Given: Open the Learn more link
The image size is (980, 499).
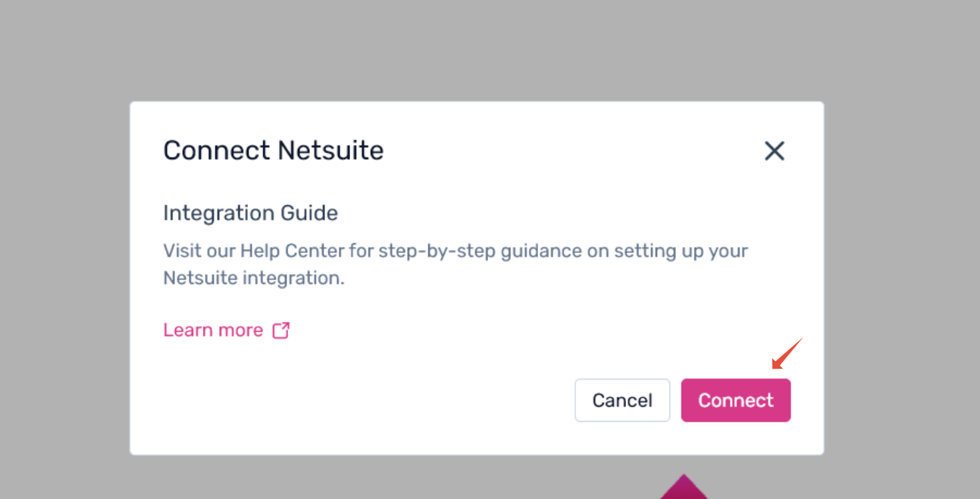Looking at the screenshot, I should [x=213, y=330].
